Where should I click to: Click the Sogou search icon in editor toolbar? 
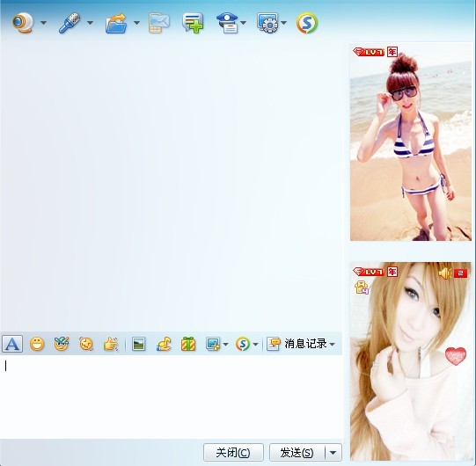pyautogui.click(x=243, y=344)
